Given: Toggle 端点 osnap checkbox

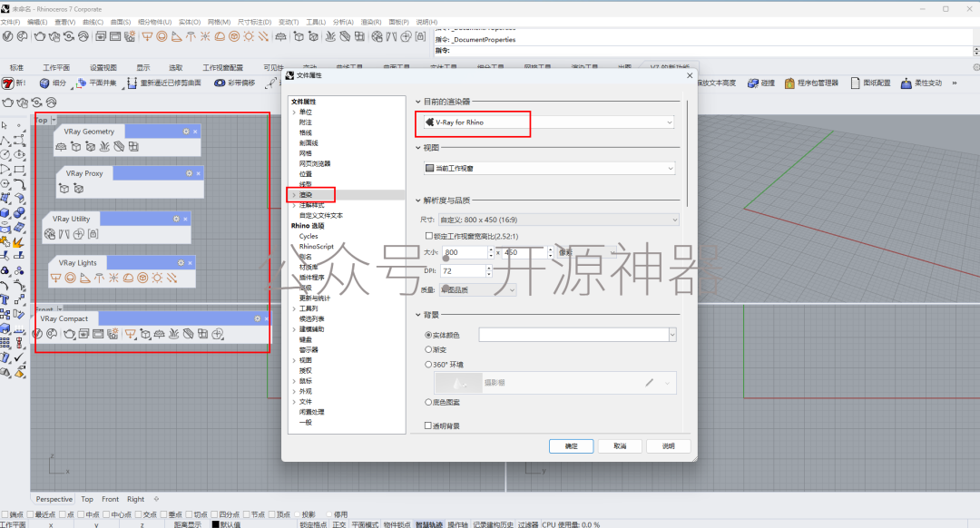Looking at the screenshot, I should pos(5,514).
